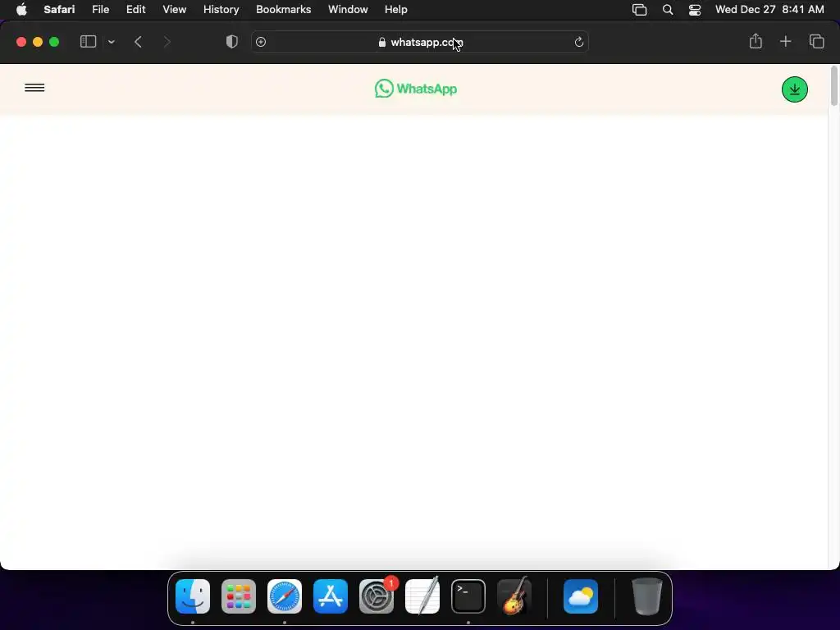Open the Trash from the Dock
840x630 pixels.
tap(646, 596)
